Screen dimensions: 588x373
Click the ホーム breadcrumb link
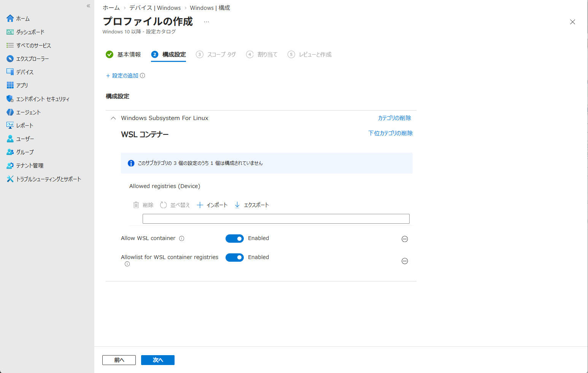click(111, 8)
